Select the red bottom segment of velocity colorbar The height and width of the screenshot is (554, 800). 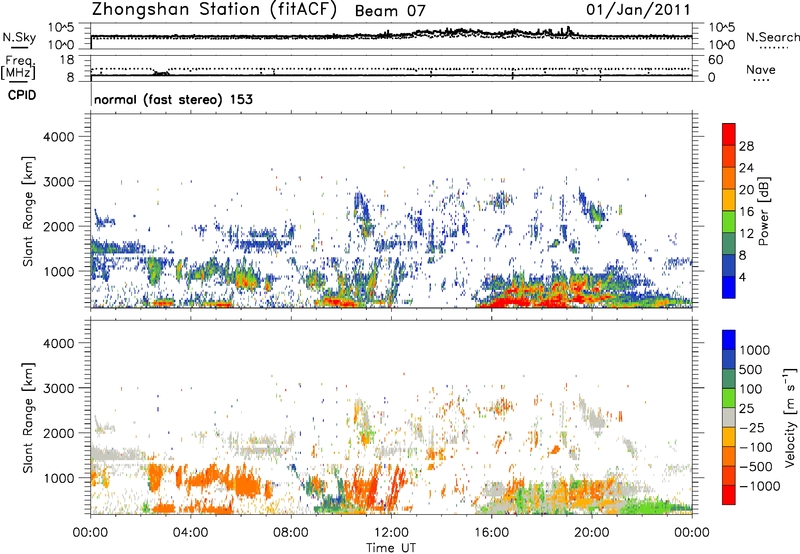[x=729, y=495]
